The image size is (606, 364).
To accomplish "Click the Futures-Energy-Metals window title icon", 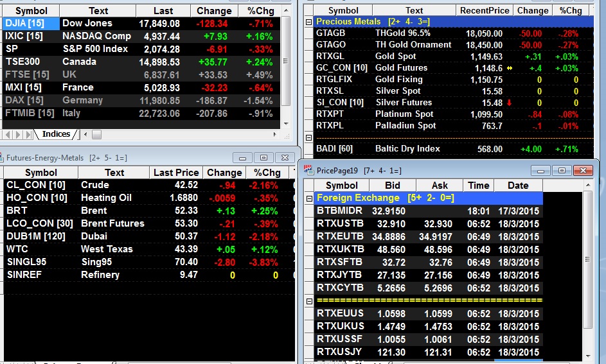I will point(1,157).
